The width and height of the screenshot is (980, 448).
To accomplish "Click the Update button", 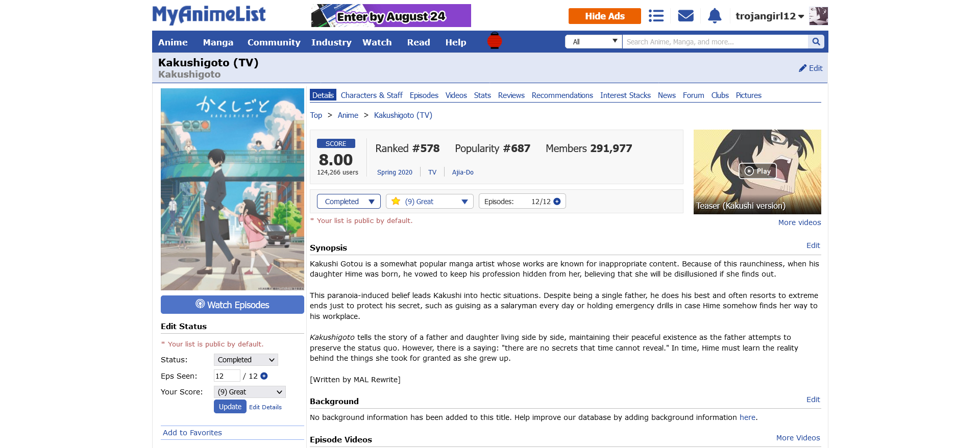I will coord(230,407).
